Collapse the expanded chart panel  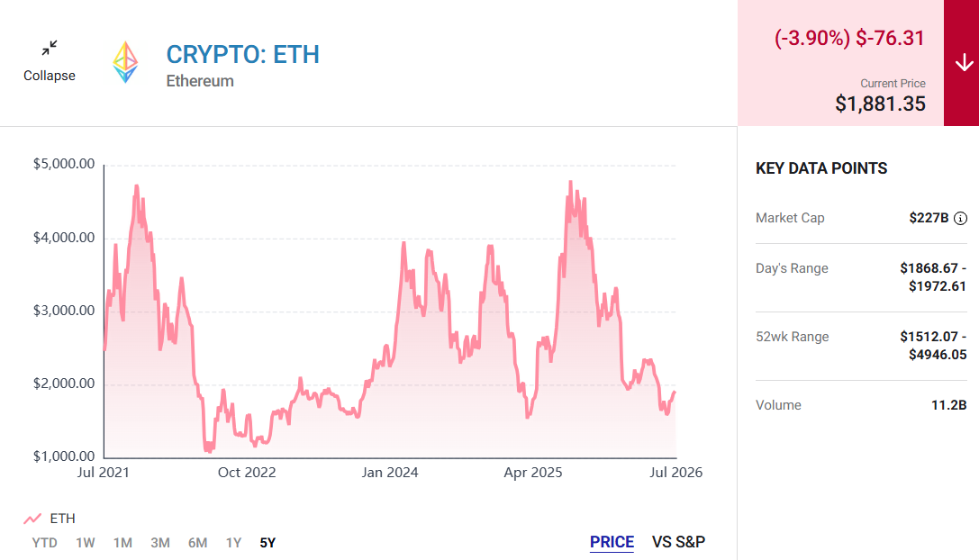(50, 61)
